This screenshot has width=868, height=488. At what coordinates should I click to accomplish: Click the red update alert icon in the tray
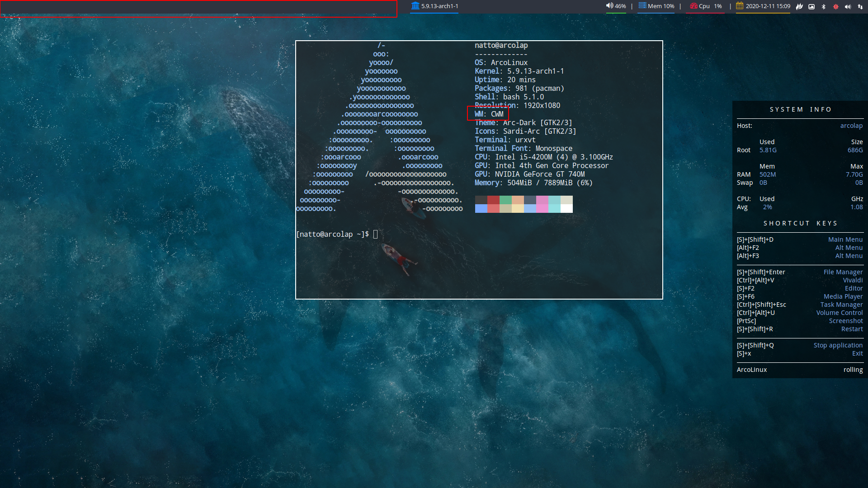click(835, 7)
